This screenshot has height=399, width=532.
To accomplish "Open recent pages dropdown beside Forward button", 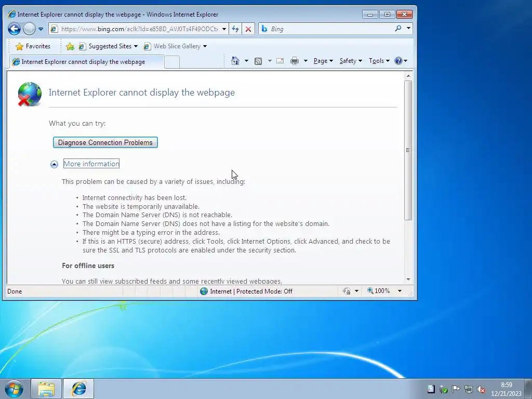I will [41, 29].
